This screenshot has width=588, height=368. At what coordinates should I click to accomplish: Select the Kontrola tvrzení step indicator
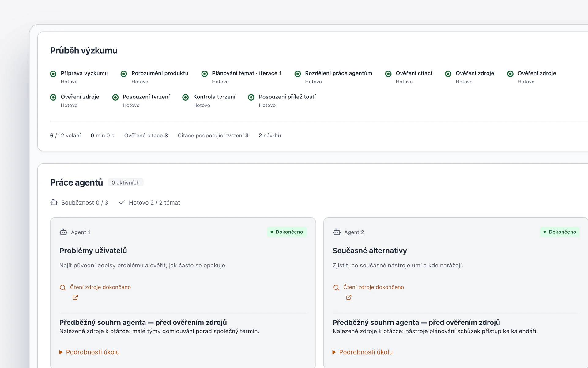tap(186, 97)
